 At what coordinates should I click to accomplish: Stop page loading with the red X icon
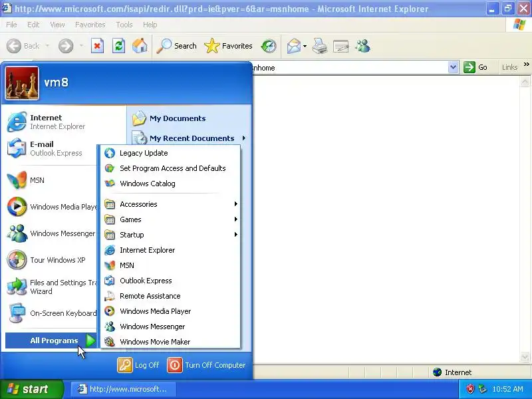pyautogui.click(x=97, y=46)
